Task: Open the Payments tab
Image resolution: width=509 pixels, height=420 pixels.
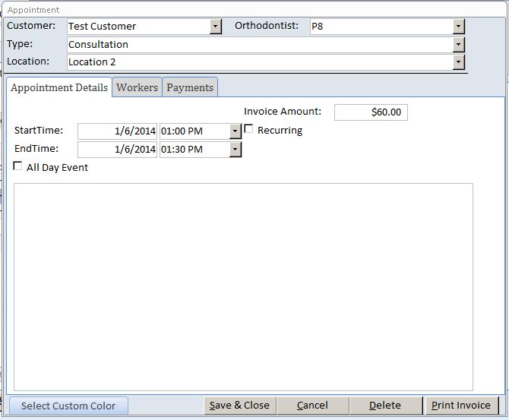Action: point(190,87)
